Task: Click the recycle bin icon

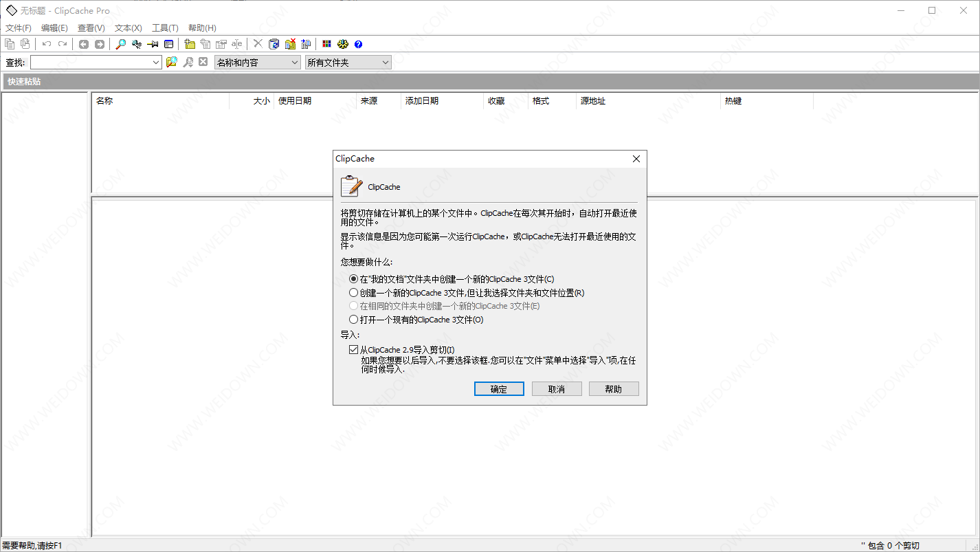Action: (x=274, y=44)
